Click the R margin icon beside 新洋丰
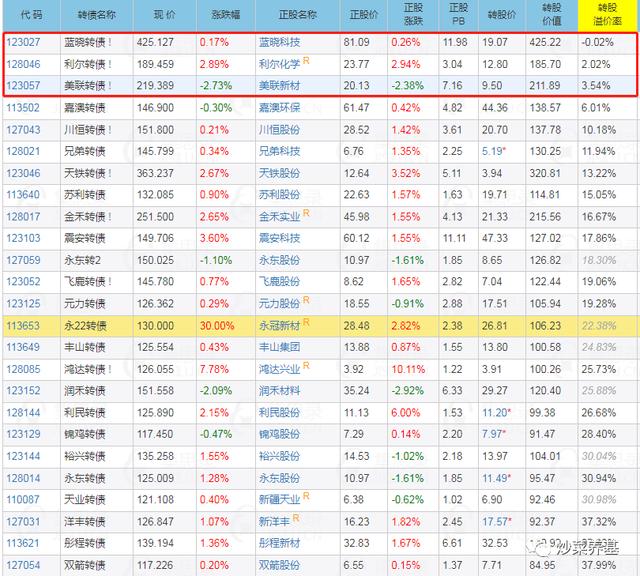The image size is (640, 576). tap(296, 518)
